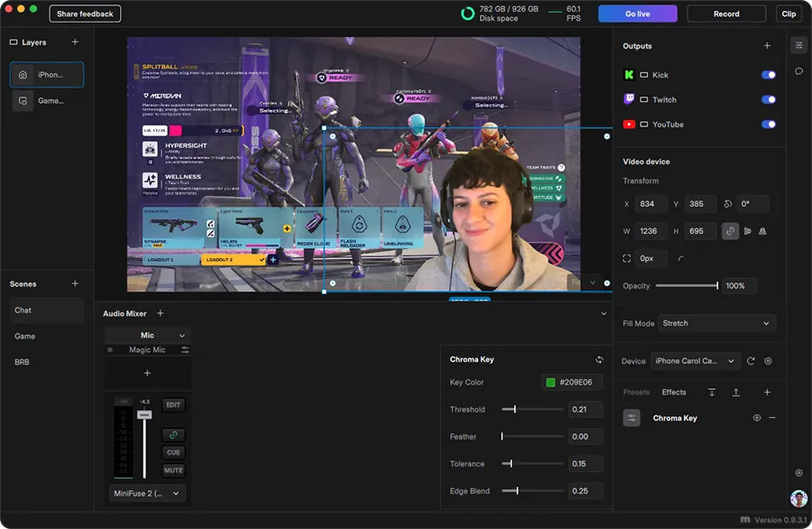Viewport: 812px width, 529px height.
Task: Refresh the iPhone Carol camera device
Action: 751,360
